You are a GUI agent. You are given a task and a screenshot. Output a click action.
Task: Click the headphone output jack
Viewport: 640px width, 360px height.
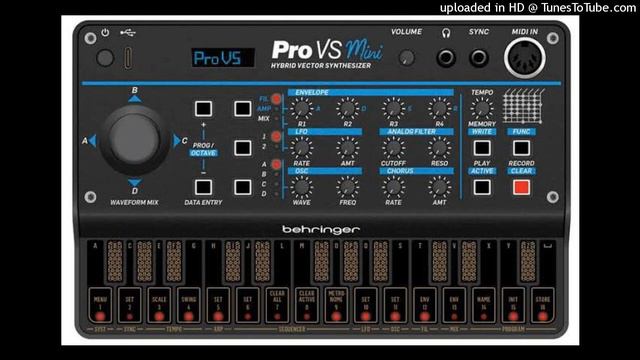[x=446, y=58]
